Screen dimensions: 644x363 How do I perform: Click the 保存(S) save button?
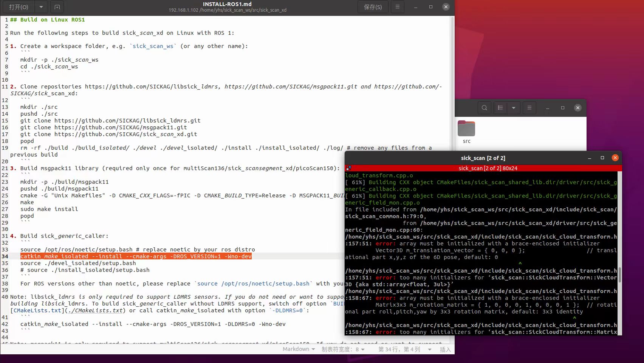(373, 7)
